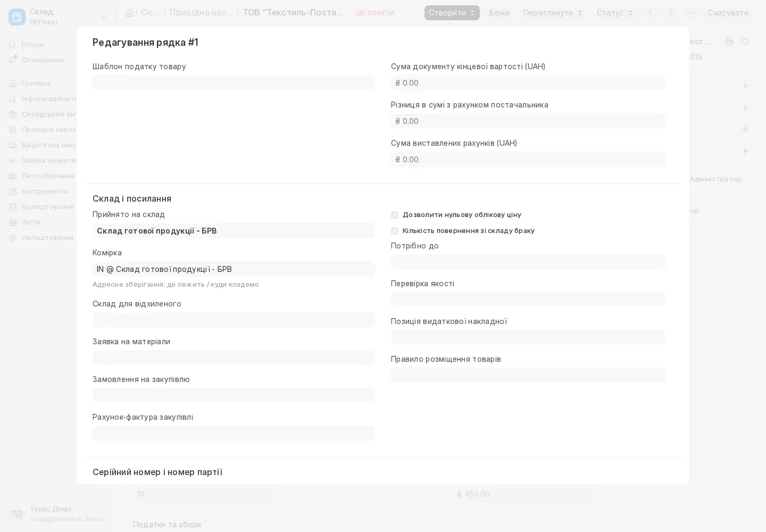Open Звіти in the sidebar
The image size is (766, 532).
pos(31,222)
